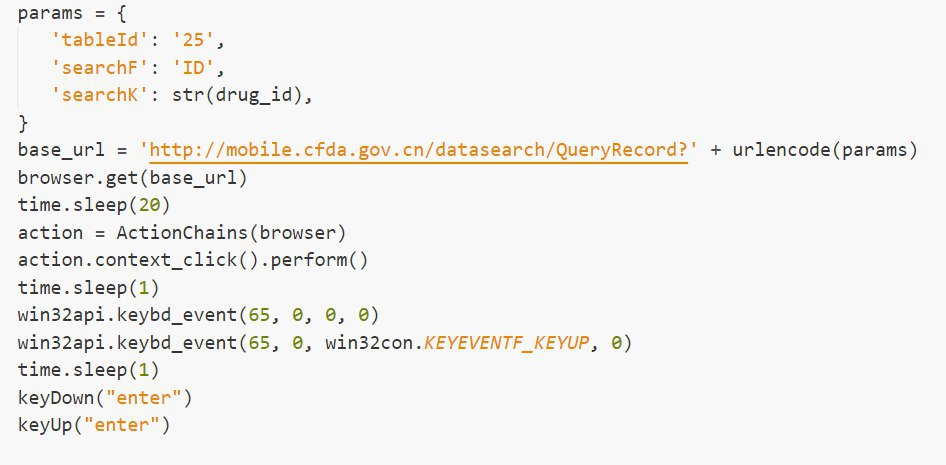This screenshot has height=465, width=946.
Task: Click the browser.get(base_url) line
Action: tap(132, 179)
